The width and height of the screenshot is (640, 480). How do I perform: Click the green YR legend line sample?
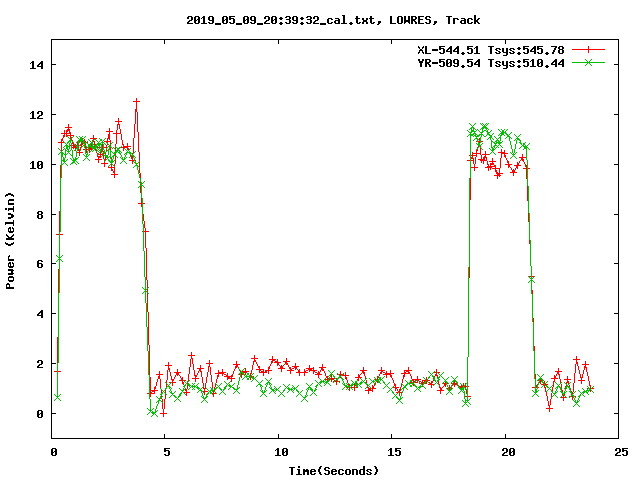588,63
